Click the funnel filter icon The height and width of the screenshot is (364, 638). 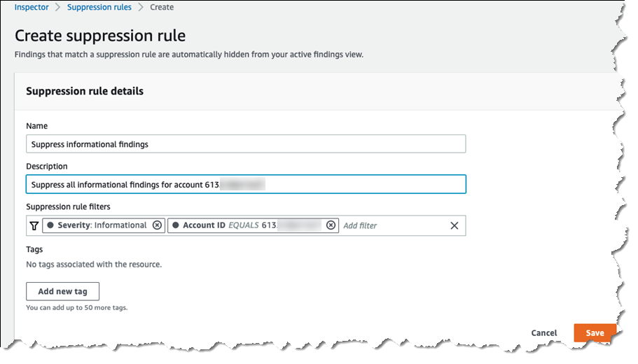point(34,225)
